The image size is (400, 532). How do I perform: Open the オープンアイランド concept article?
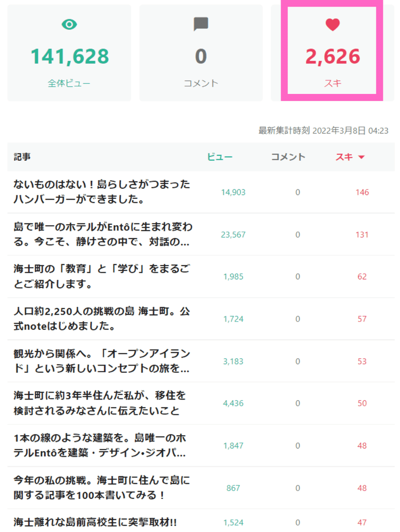[101, 361]
